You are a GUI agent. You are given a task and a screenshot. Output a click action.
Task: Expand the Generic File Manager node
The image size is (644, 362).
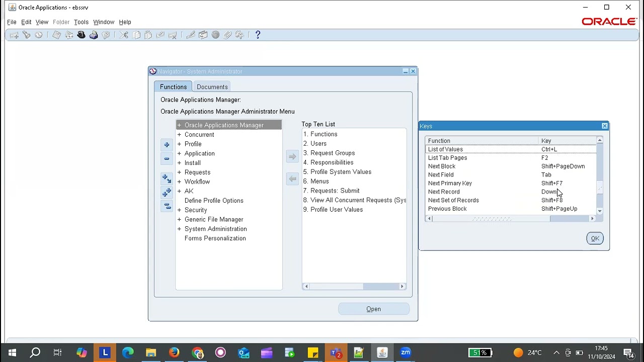(179, 220)
